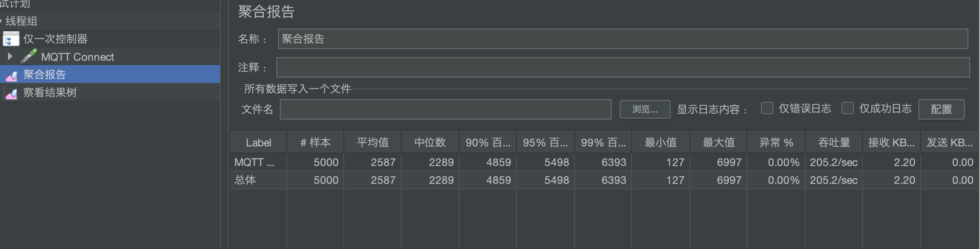Select the 总体 total row

pos(245,180)
